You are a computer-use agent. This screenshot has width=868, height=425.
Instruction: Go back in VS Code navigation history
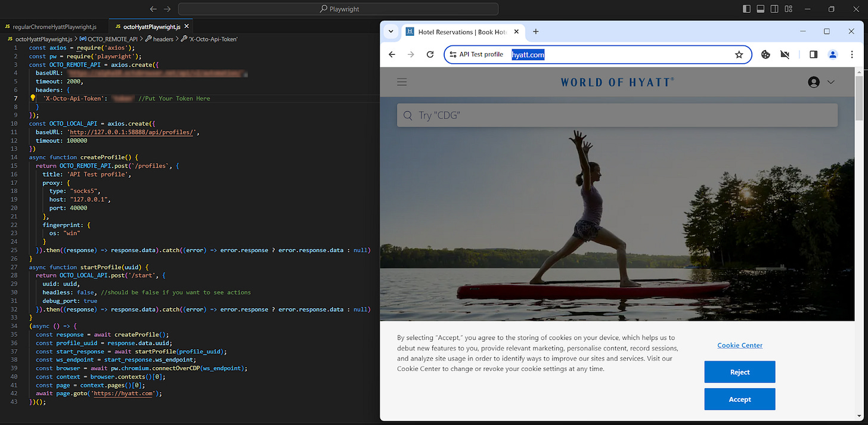coord(153,9)
